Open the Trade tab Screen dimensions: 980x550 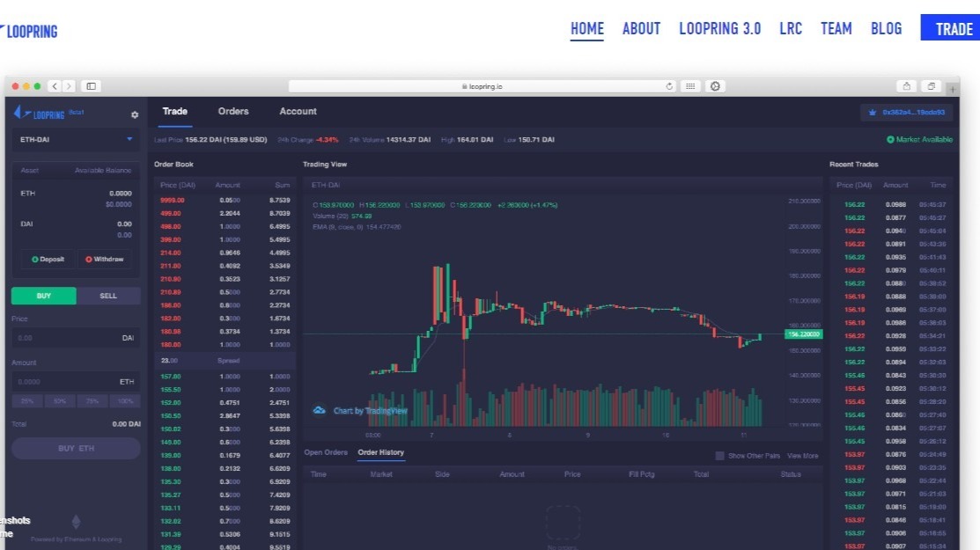175,111
